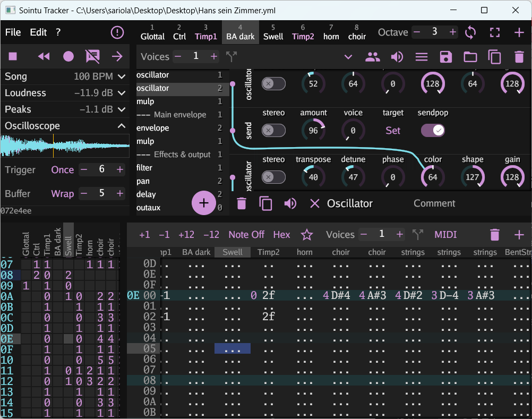Toggle loop playback in the top toolbar
This screenshot has height=419, width=532.
(x=470, y=32)
